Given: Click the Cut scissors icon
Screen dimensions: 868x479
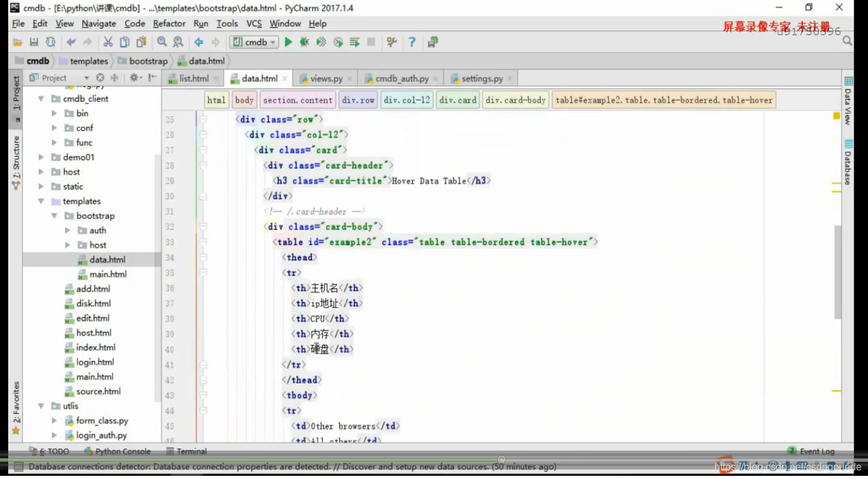Looking at the screenshot, I should [x=108, y=42].
